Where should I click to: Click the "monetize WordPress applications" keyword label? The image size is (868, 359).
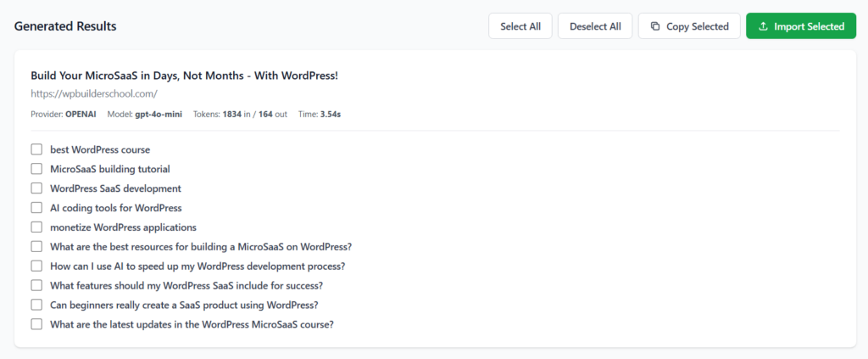(x=123, y=227)
